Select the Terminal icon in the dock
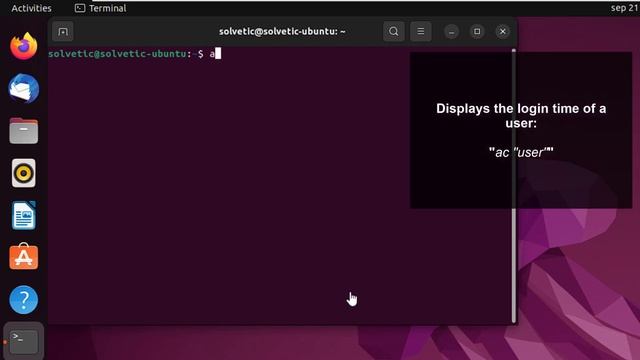640x360 pixels. [x=24, y=341]
